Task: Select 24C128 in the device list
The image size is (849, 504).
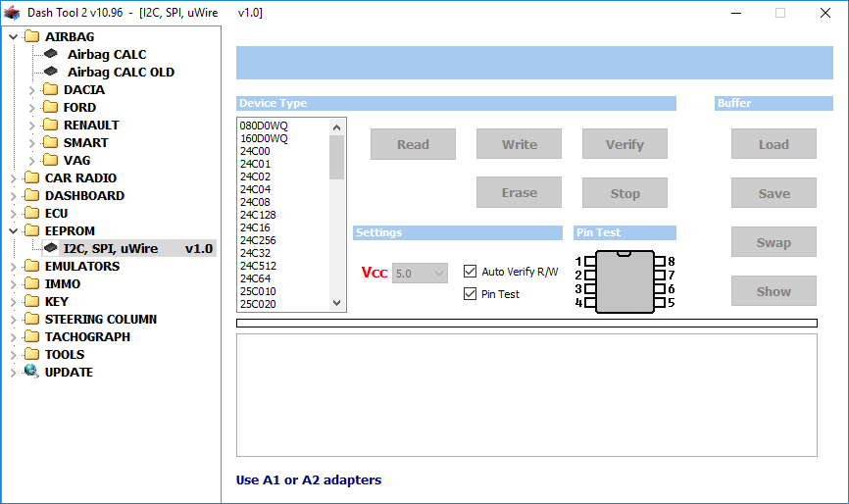Action: pos(258,215)
